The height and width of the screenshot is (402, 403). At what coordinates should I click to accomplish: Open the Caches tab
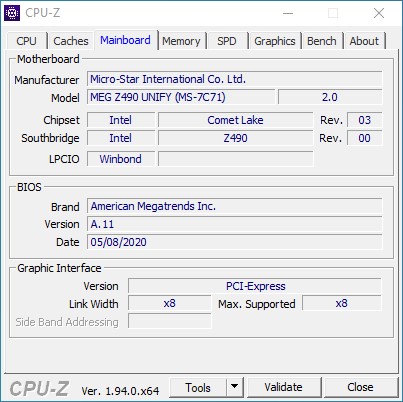point(71,41)
